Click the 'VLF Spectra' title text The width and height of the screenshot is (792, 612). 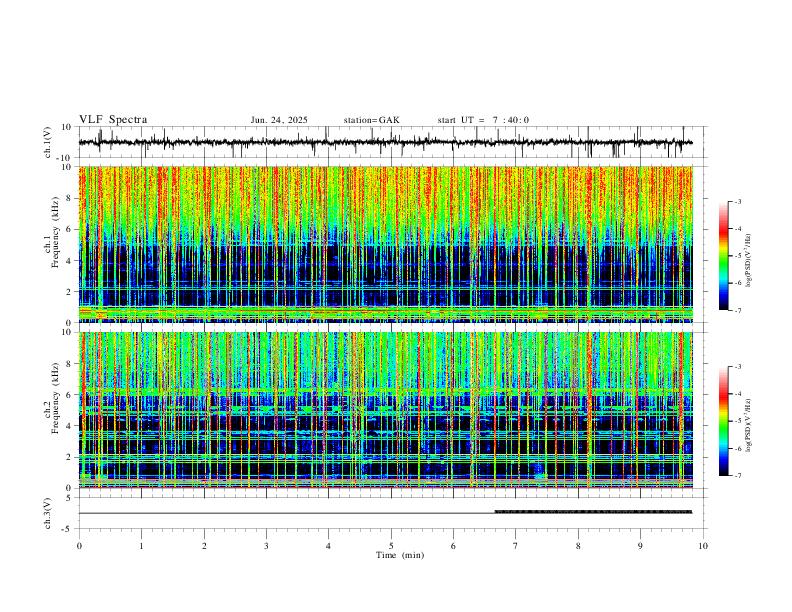pos(113,120)
